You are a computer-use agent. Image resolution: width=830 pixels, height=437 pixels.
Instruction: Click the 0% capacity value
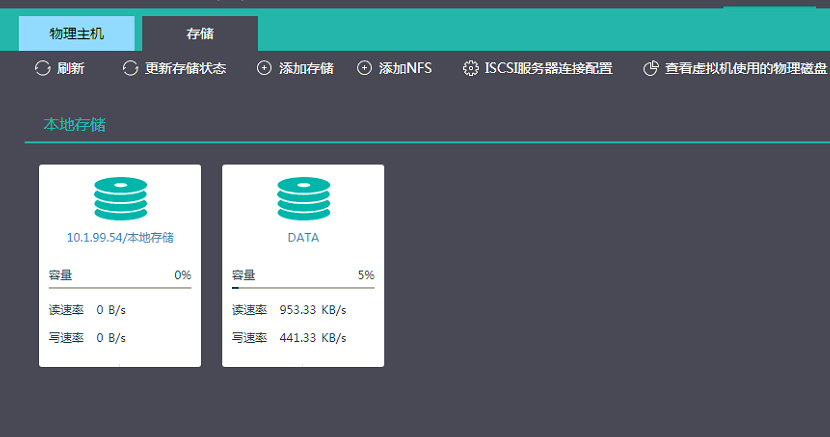183,275
